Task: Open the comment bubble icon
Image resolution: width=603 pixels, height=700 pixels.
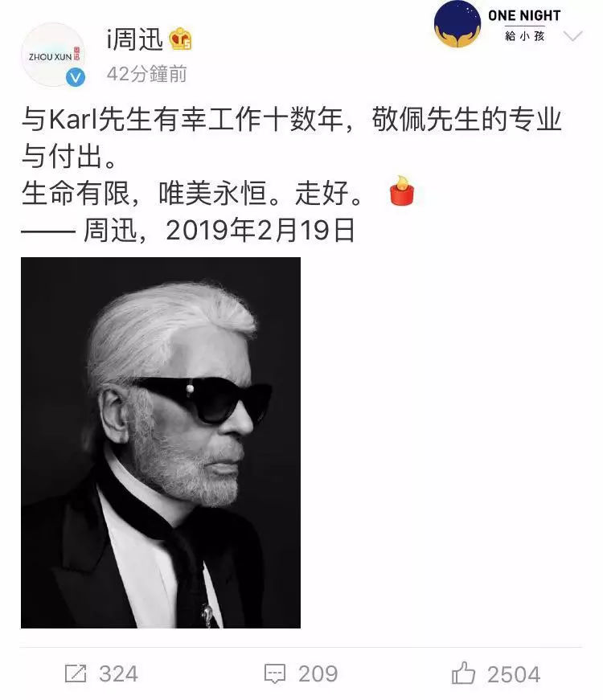Action: 274,673
